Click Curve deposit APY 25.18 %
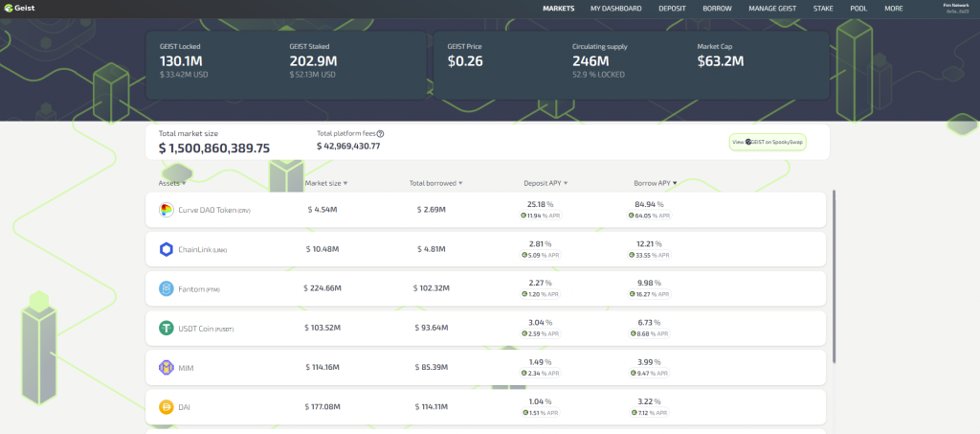Image resolution: width=980 pixels, height=434 pixels. pos(541,204)
